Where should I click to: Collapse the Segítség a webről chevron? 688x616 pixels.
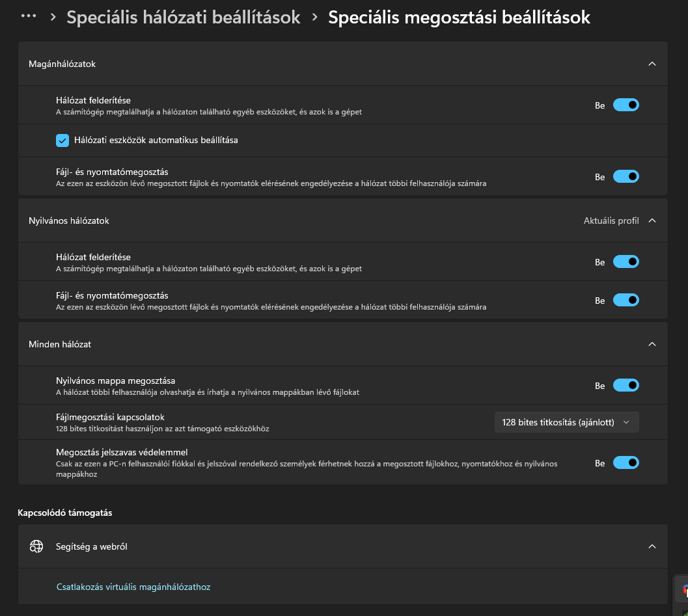point(652,546)
